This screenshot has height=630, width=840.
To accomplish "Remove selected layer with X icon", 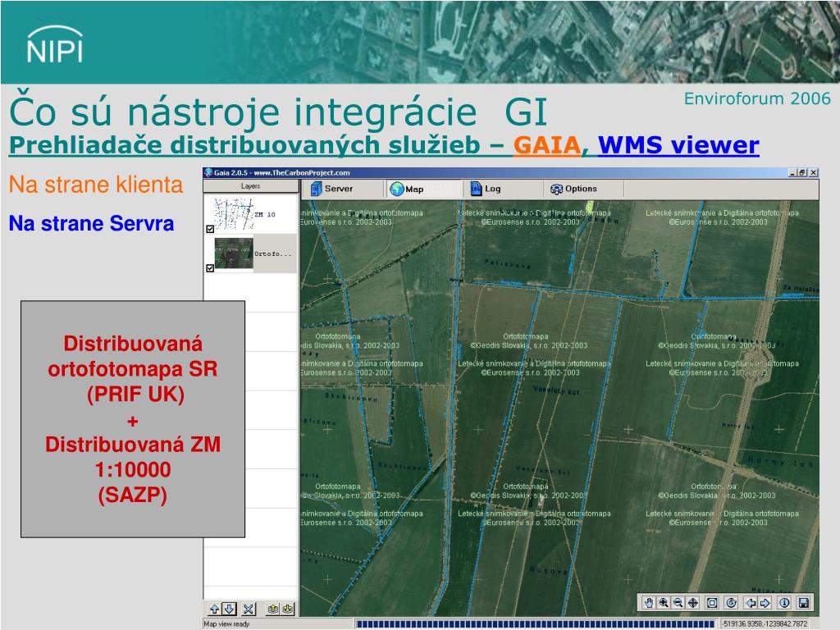I will pyautogui.click(x=248, y=609).
